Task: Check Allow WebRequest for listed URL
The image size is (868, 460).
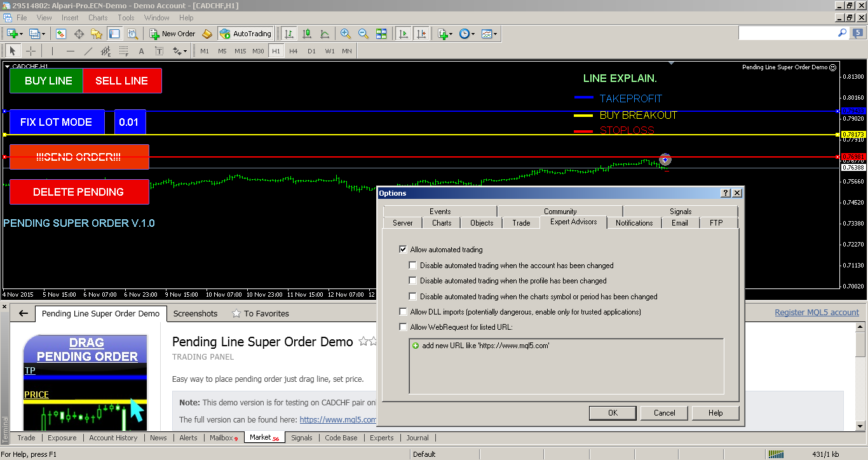Action: point(403,327)
